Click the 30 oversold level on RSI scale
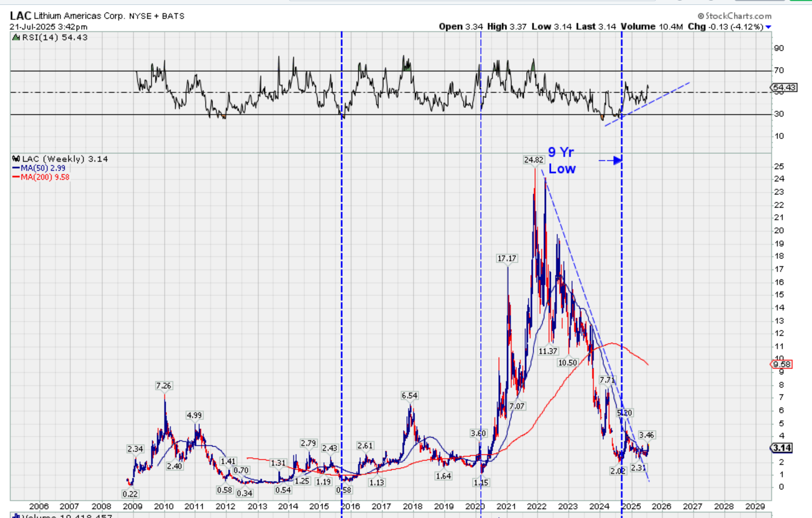Viewport: 812px width, 518px height. 779,114
